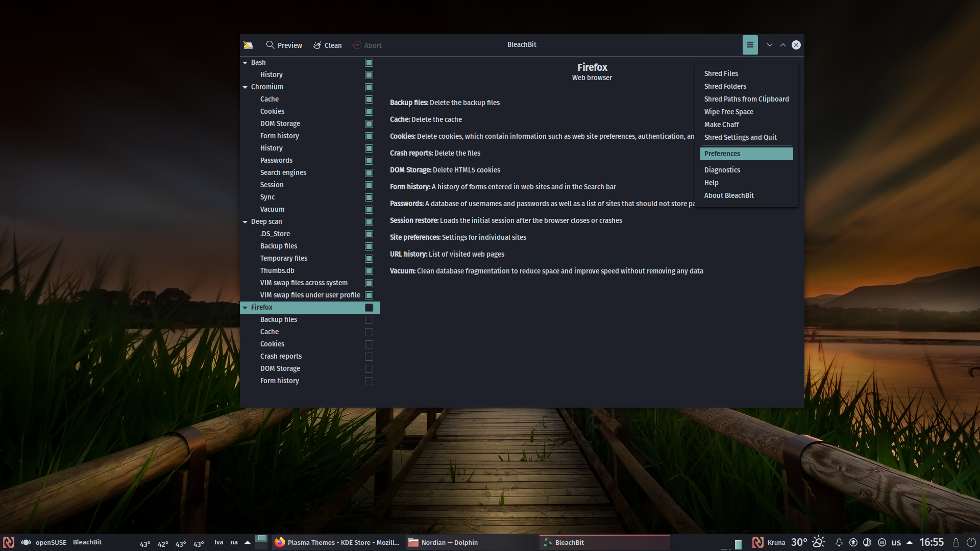
Task: Click the power leave icon in the panel
Action: click(x=970, y=542)
